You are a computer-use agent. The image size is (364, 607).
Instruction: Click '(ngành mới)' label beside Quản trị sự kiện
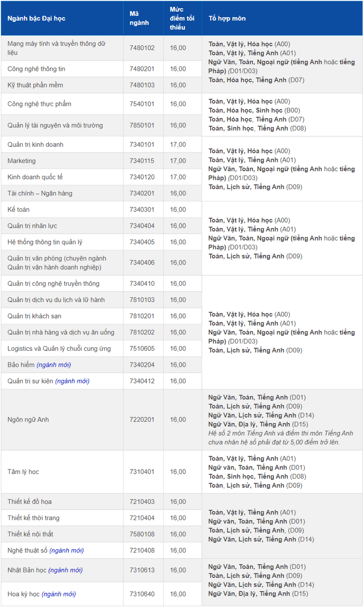(x=72, y=381)
